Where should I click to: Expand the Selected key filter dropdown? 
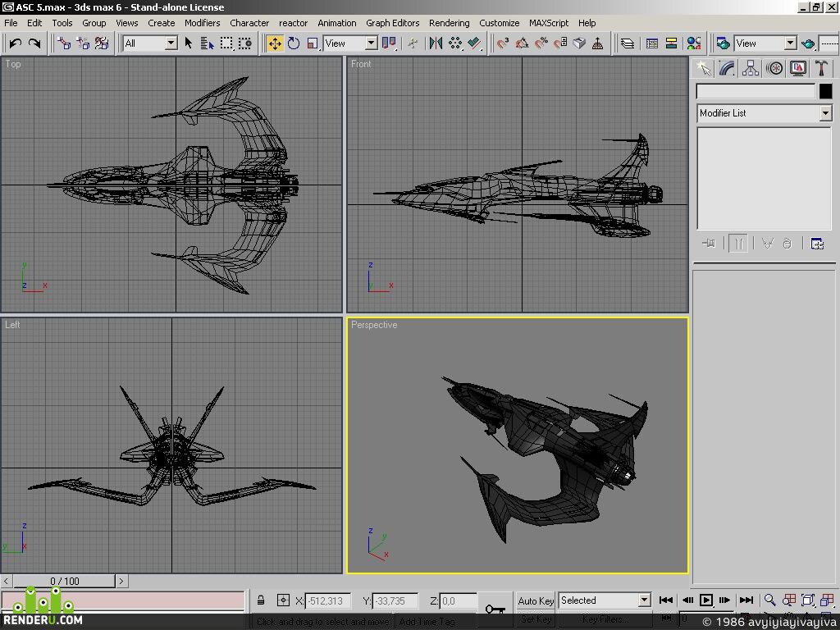point(605,600)
